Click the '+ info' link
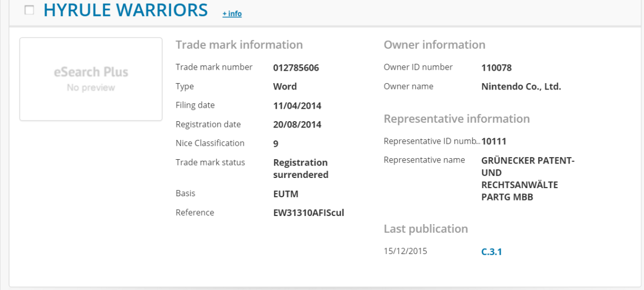This screenshot has width=644, height=290. click(x=232, y=13)
